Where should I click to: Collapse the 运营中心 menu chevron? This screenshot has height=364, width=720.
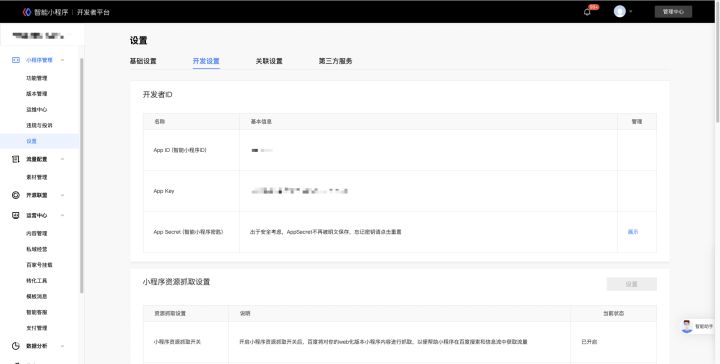62,215
